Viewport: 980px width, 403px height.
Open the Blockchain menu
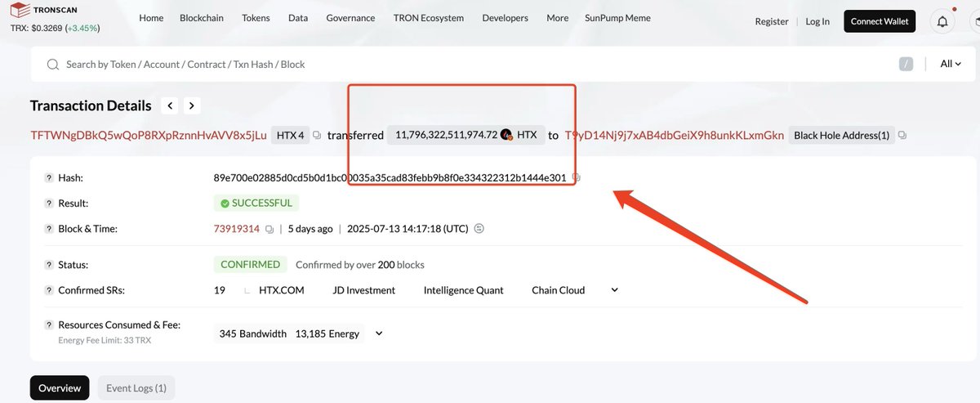coord(203,18)
